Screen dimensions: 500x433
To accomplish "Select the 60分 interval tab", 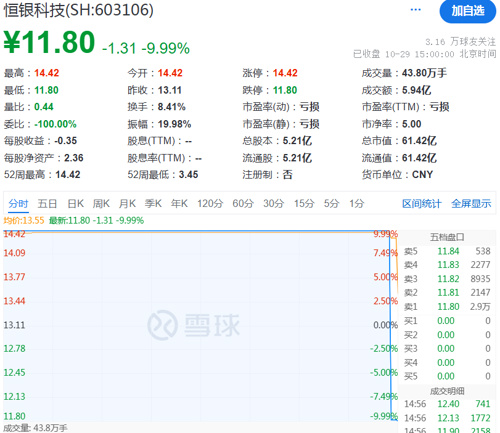I will click(x=243, y=203).
